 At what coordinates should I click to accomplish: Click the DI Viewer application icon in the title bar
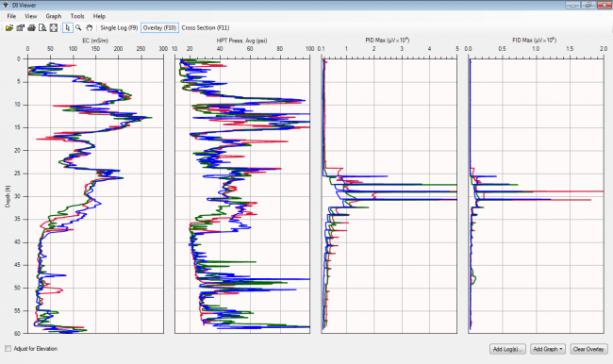point(6,5)
